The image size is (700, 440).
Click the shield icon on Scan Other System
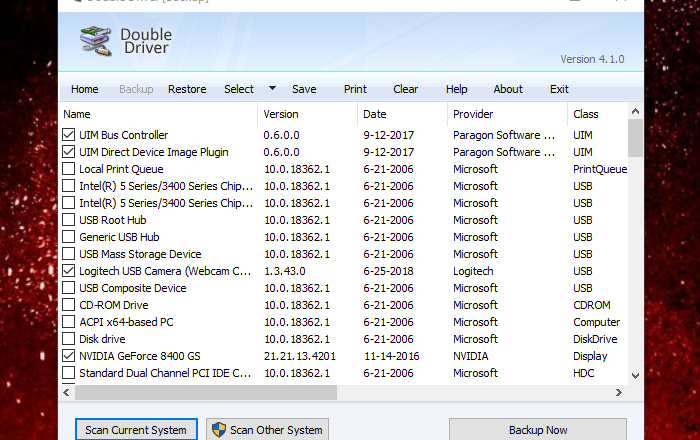point(219,430)
